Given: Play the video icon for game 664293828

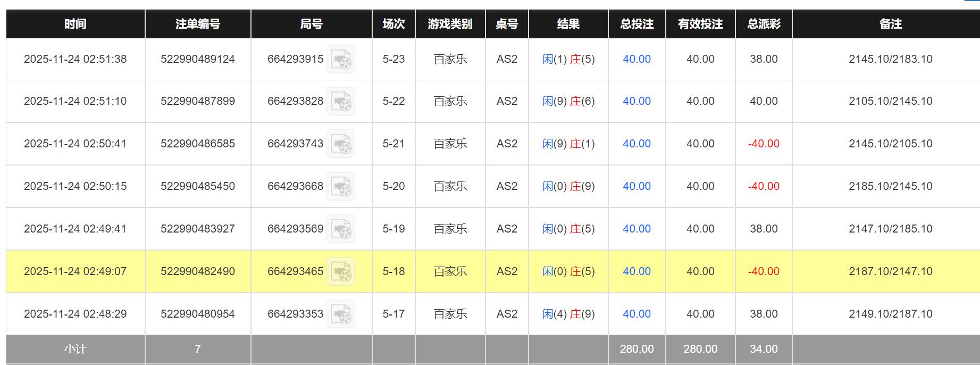Looking at the screenshot, I should [x=344, y=101].
